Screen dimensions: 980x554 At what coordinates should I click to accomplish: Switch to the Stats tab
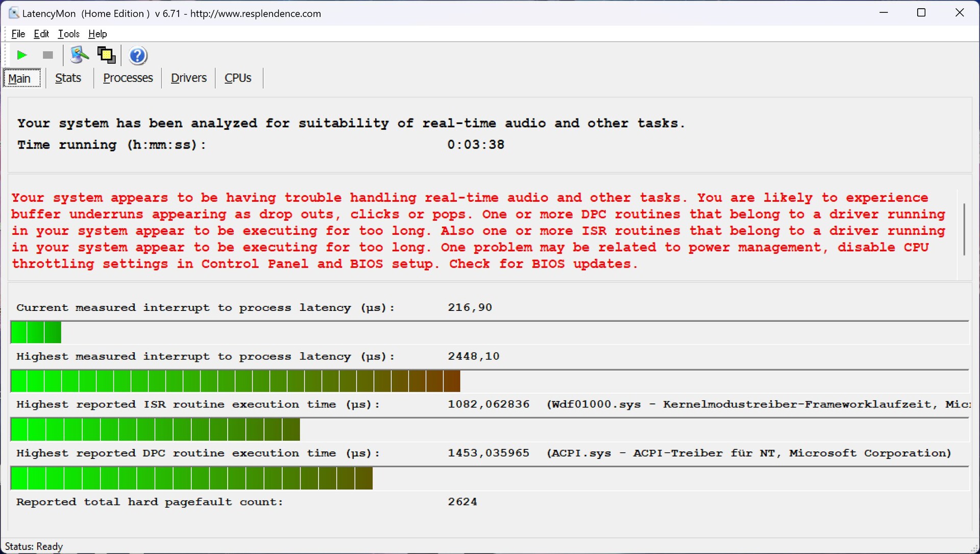(x=68, y=78)
